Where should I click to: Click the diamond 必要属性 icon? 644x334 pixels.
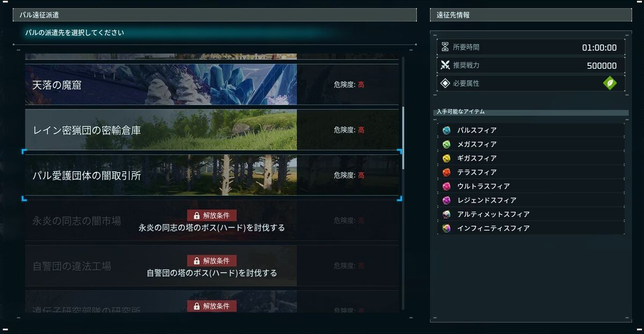tap(445, 83)
